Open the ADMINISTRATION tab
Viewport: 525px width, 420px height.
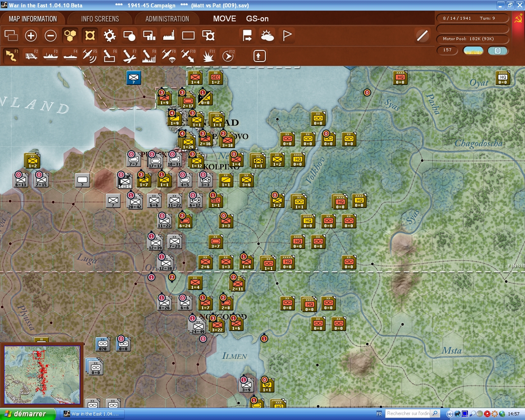click(167, 19)
